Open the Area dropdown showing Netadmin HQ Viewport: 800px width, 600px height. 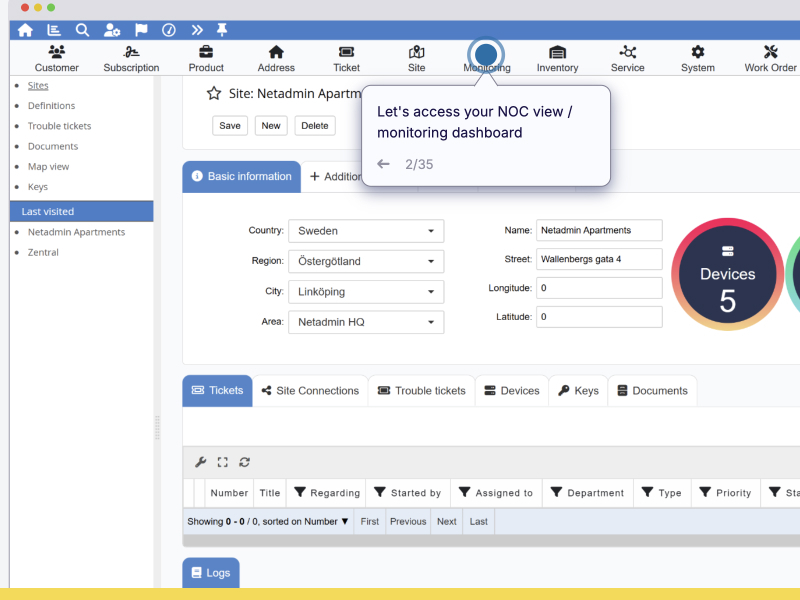[x=366, y=322]
